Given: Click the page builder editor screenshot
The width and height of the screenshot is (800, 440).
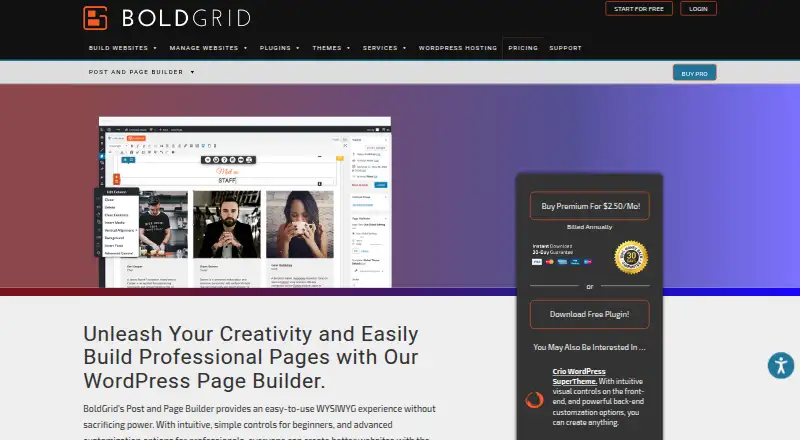Looking at the screenshot, I should pyautogui.click(x=245, y=202).
